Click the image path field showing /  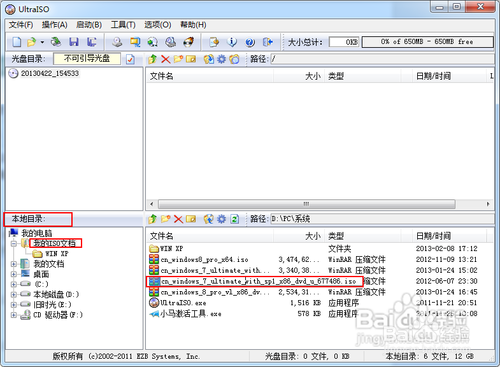coord(381,59)
